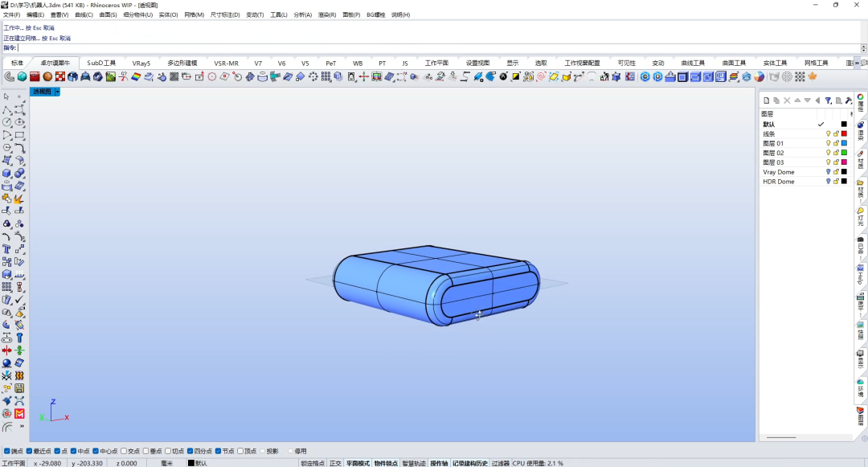
Task: Expand the hidden toolbar tabs chevron
Action: click(x=858, y=63)
